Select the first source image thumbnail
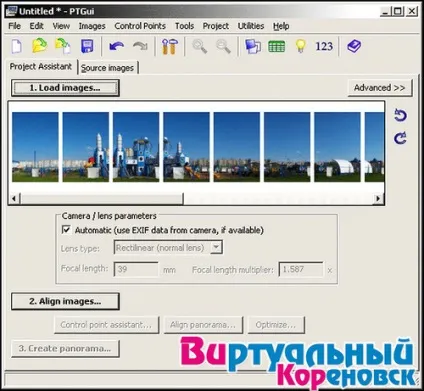Screen dimensions: 424x391 [x=35, y=147]
